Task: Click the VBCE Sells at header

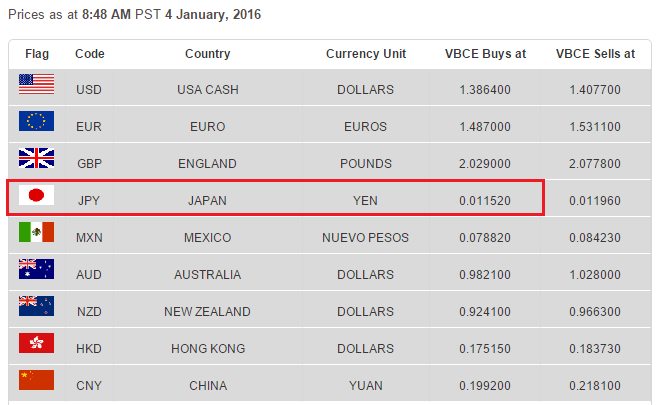Action: point(595,54)
